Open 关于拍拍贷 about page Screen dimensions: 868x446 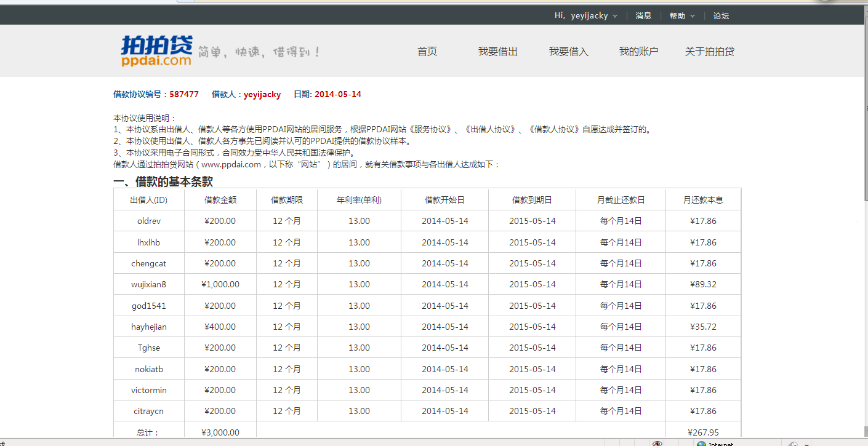pyautogui.click(x=709, y=52)
